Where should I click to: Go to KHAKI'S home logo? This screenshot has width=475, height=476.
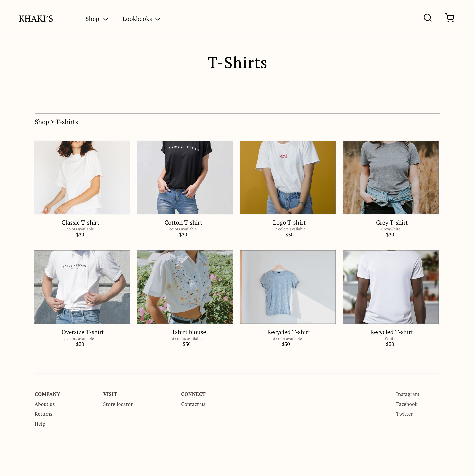pos(36,19)
